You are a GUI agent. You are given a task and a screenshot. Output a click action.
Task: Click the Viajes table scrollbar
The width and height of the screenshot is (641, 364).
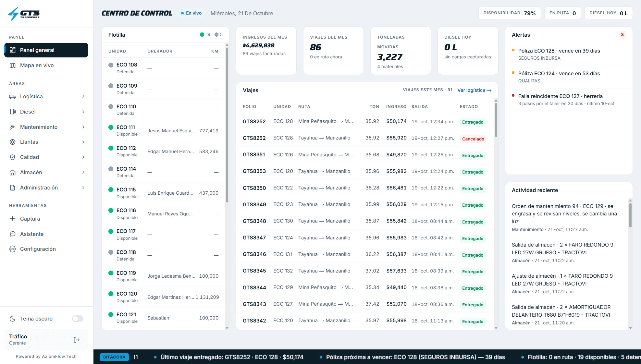click(x=496, y=120)
